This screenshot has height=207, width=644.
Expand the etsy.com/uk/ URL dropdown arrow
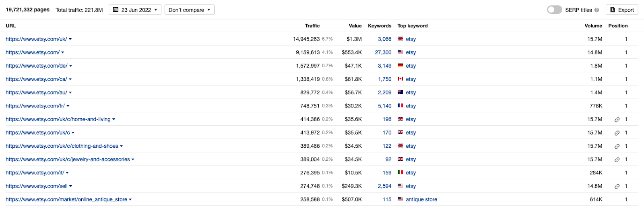click(x=70, y=39)
